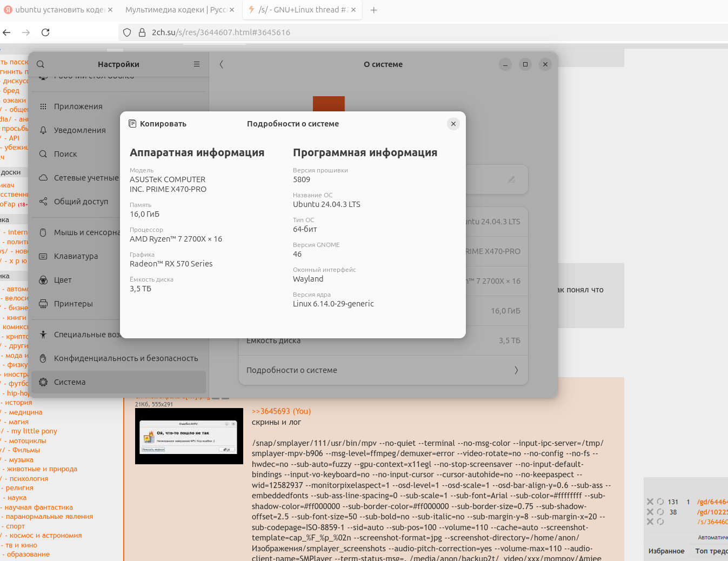728x561 pixels.
Task: Click the browser address bar URL
Action: [x=221, y=32]
